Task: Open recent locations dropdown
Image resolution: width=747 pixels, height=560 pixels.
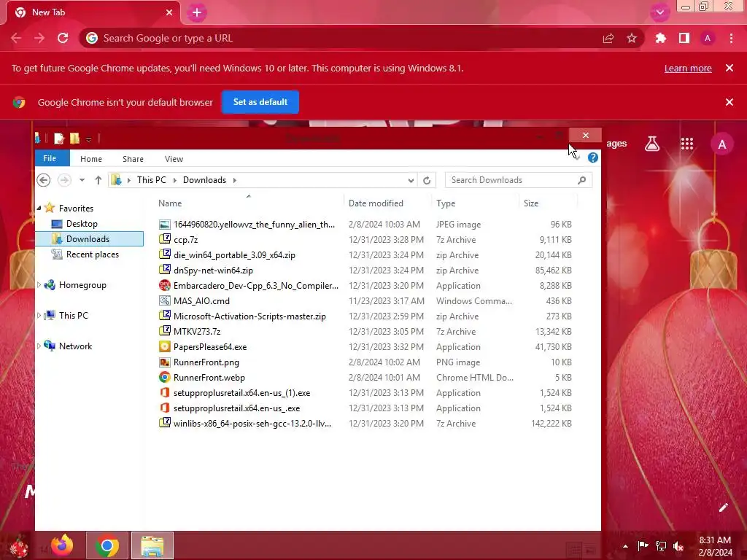Action: 82,180
